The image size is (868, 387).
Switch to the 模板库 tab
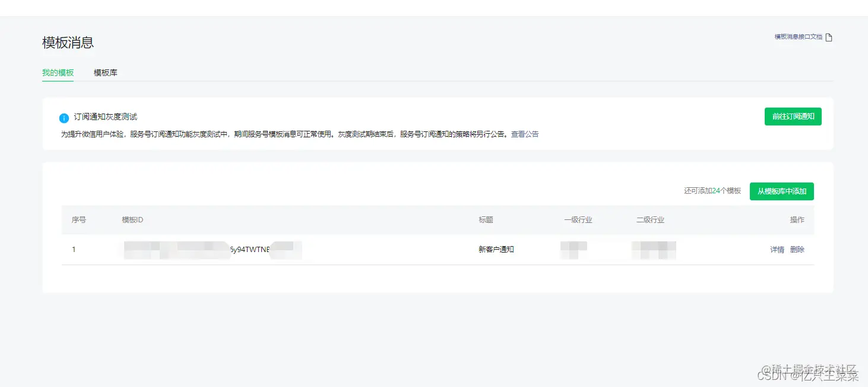coord(105,73)
